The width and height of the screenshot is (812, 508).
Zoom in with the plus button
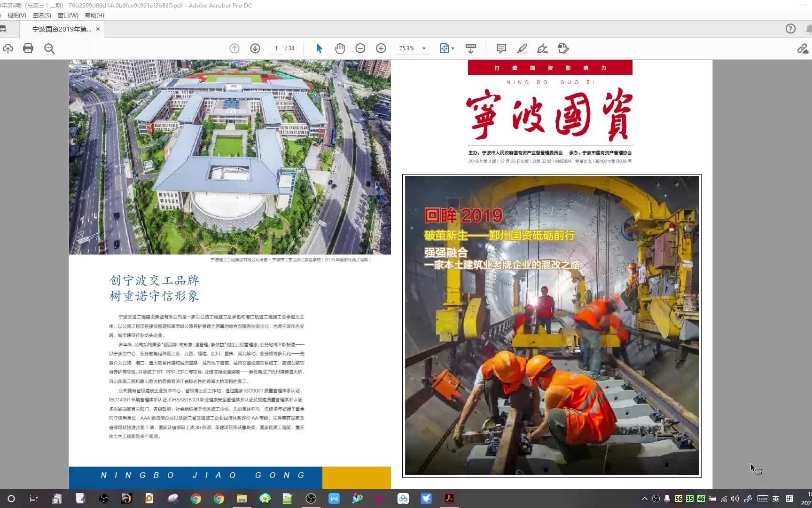click(381, 48)
